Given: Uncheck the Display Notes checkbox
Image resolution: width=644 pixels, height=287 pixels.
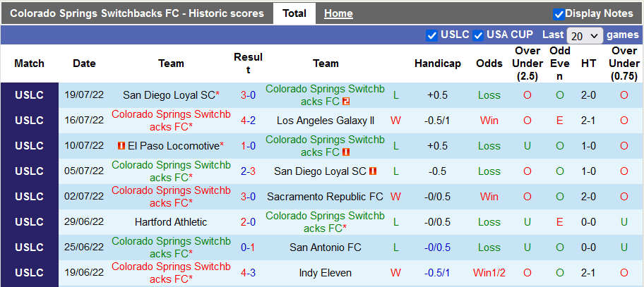Looking at the screenshot, I should (559, 13).
